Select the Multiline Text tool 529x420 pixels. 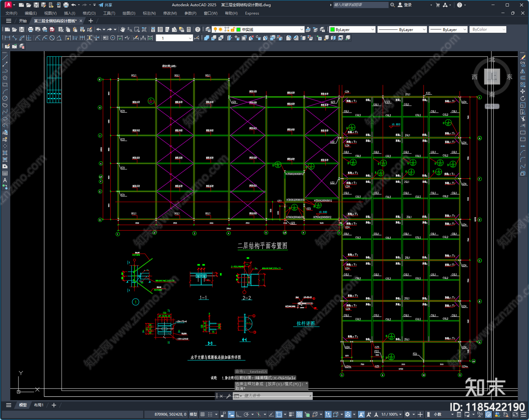pyautogui.click(x=5, y=180)
